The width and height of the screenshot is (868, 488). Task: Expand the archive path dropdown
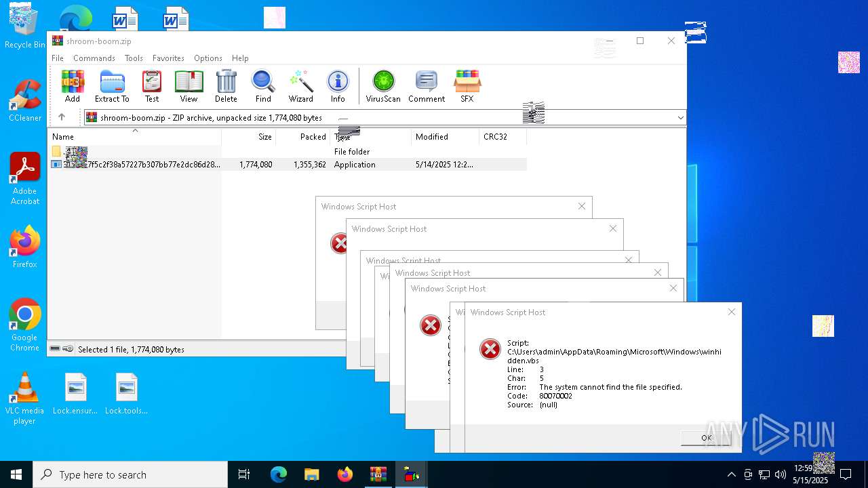680,117
